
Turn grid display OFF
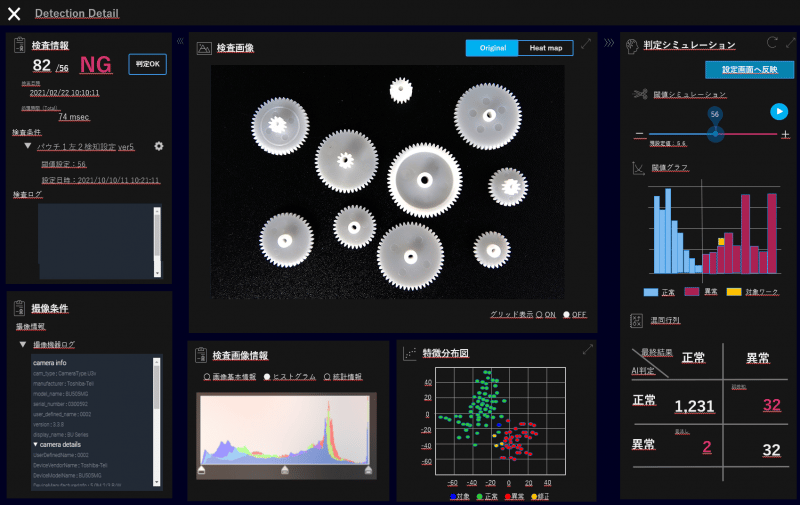click(566, 315)
